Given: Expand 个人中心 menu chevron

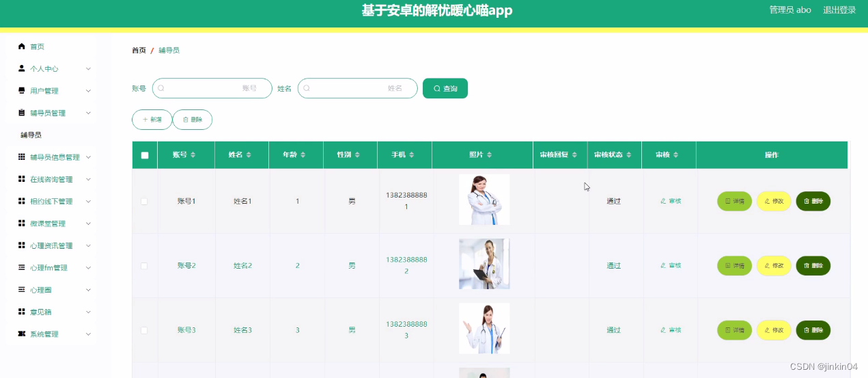Looking at the screenshot, I should pyautogui.click(x=89, y=69).
